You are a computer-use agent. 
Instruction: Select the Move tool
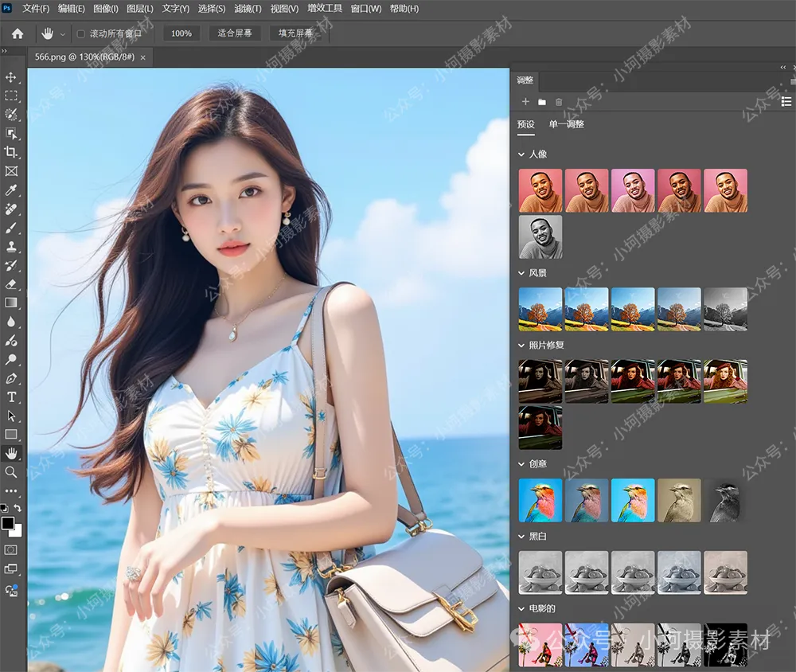pyautogui.click(x=10, y=77)
